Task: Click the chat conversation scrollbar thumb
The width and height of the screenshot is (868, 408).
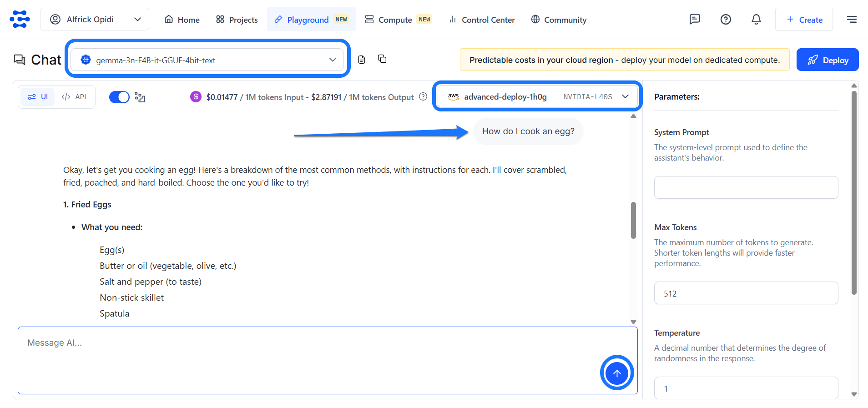Action: (633, 220)
